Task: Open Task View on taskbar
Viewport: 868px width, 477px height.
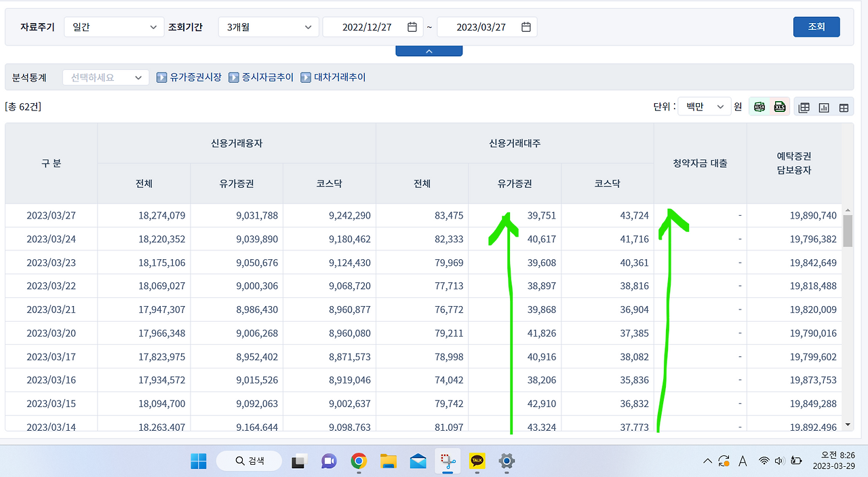Action: (x=299, y=461)
